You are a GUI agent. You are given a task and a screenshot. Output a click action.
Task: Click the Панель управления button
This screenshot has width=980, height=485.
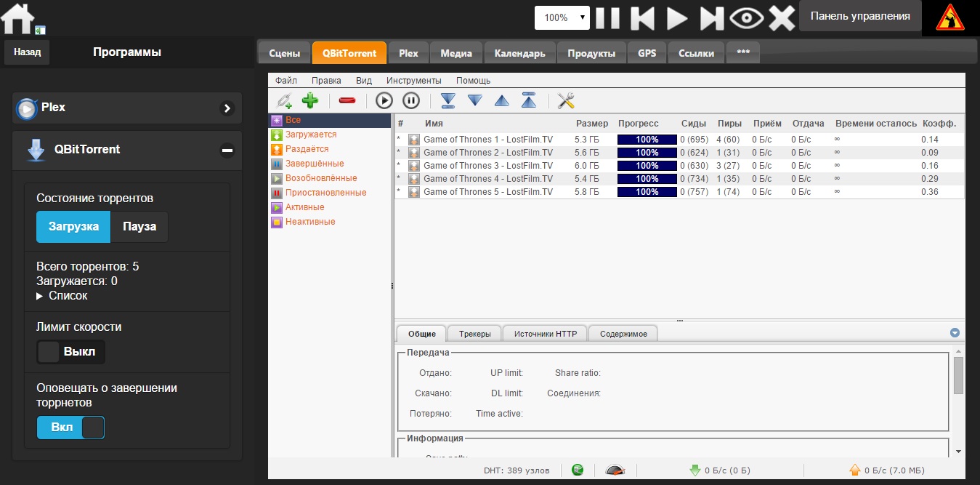tap(860, 16)
